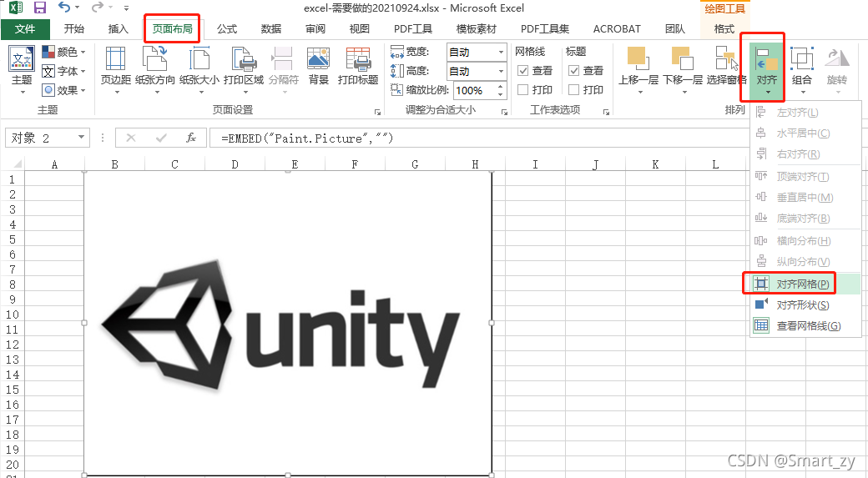Select the embedded Unity logo picture
Screen dimensions: 868x478
pos(288,323)
